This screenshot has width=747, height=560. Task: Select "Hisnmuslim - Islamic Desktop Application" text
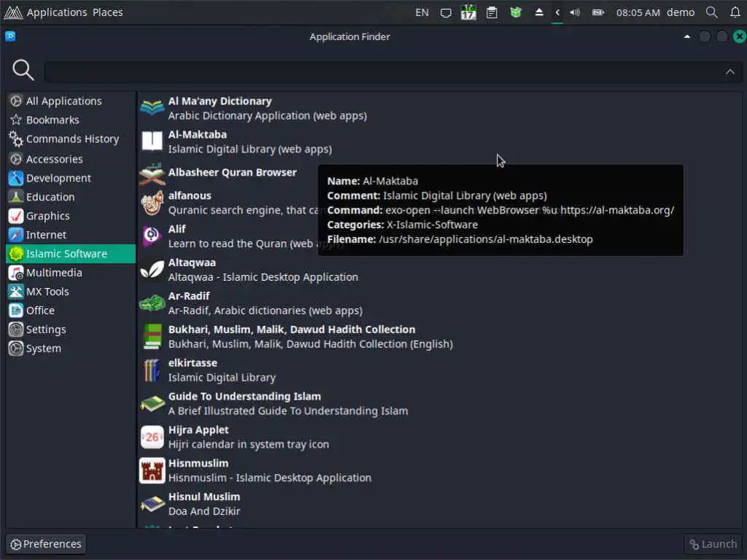270,478
